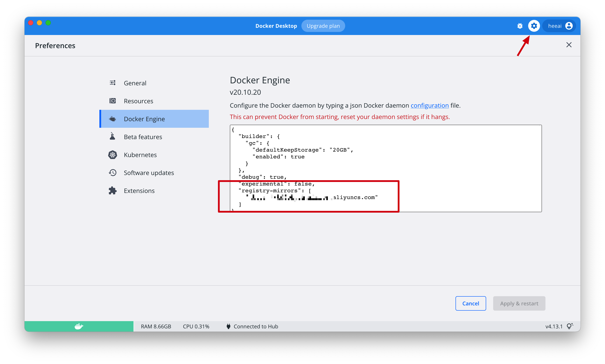Click the Resources disk icon

tap(113, 101)
